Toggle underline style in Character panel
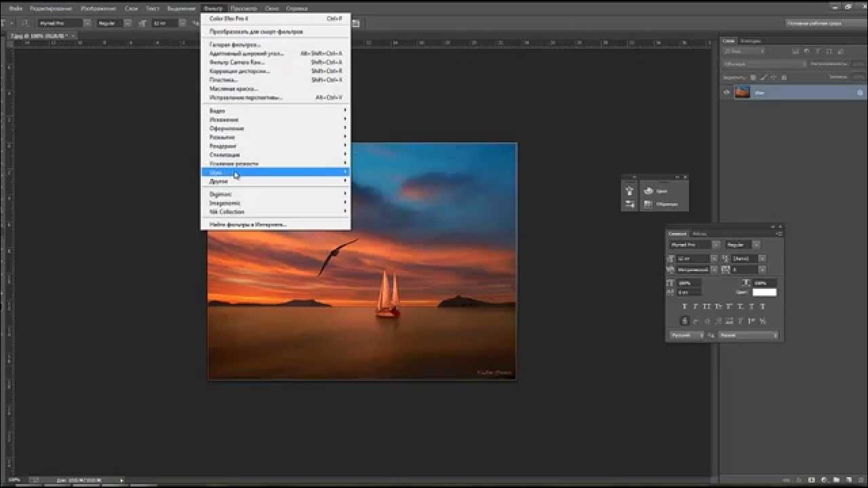This screenshot has height=488, width=868. pyautogui.click(x=751, y=306)
